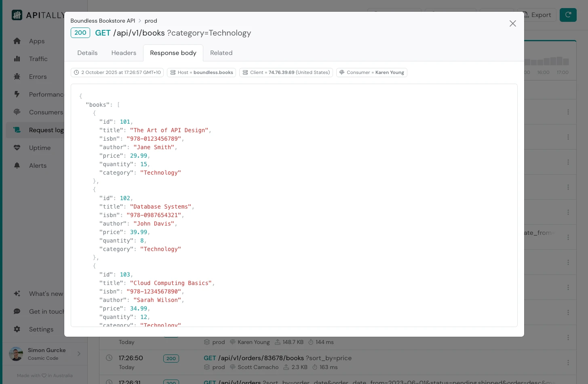Open row options menu for 17:26:50 request
Image resolution: width=588 pixels, height=384 pixels.
click(x=568, y=363)
